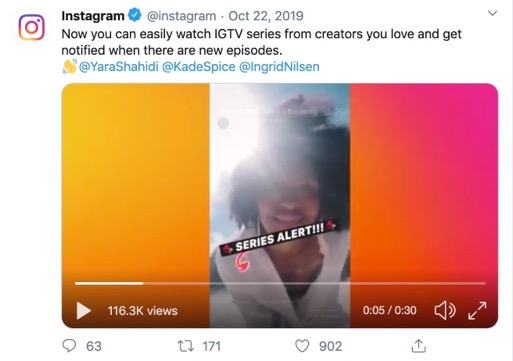Click the Instagram display name
The image size is (513, 361).
point(93,16)
